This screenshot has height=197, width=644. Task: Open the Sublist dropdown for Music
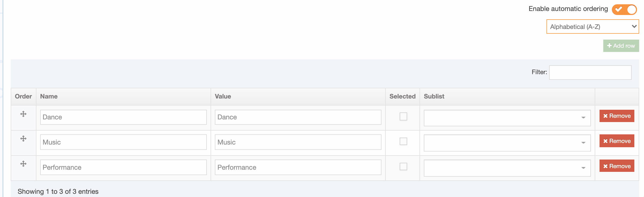[x=507, y=143]
